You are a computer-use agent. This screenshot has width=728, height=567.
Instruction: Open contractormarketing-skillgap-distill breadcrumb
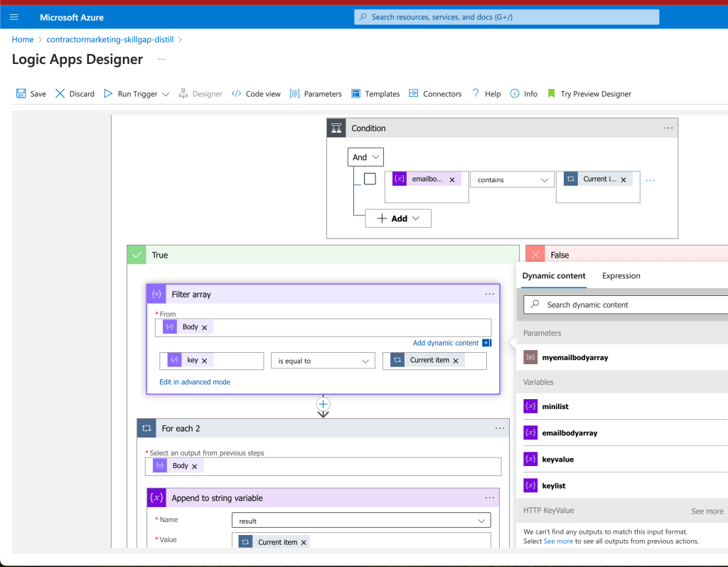point(110,40)
